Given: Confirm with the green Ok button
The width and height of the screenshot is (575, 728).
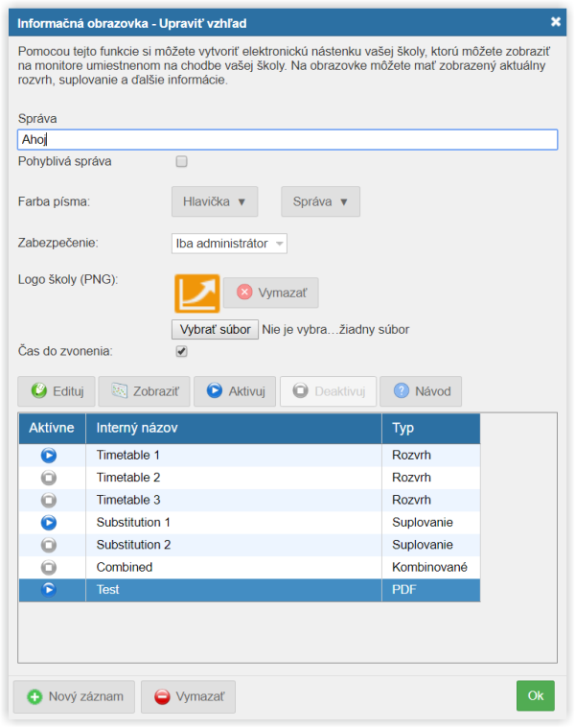Looking at the screenshot, I should (535, 696).
